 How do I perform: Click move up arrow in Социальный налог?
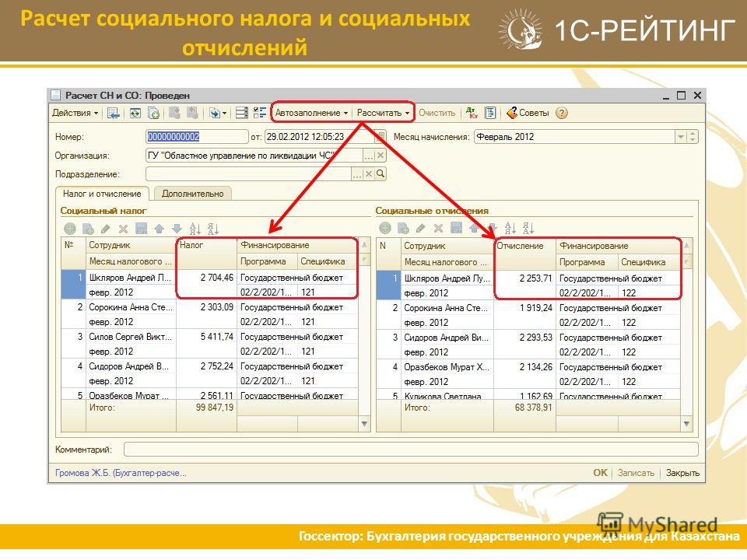click(159, 229)
